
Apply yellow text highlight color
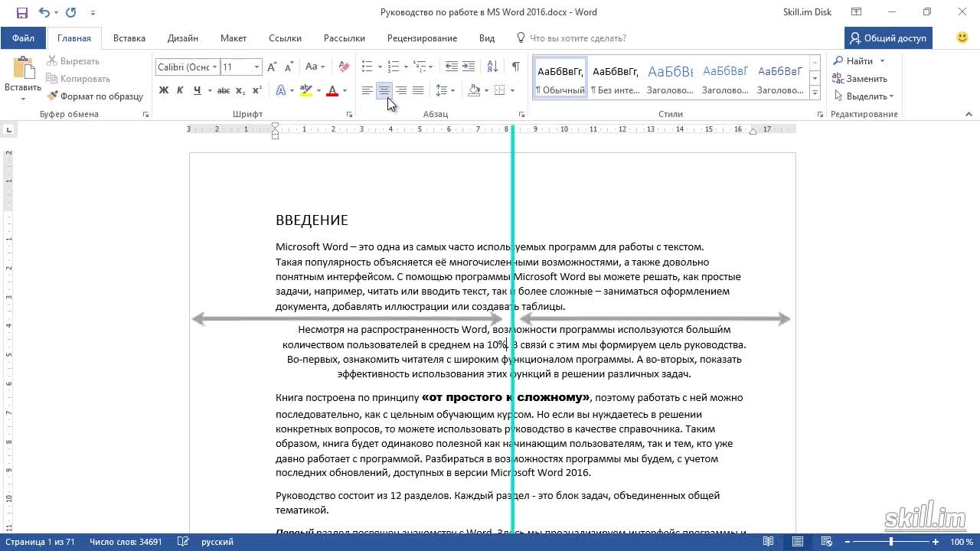click(305, 90)
